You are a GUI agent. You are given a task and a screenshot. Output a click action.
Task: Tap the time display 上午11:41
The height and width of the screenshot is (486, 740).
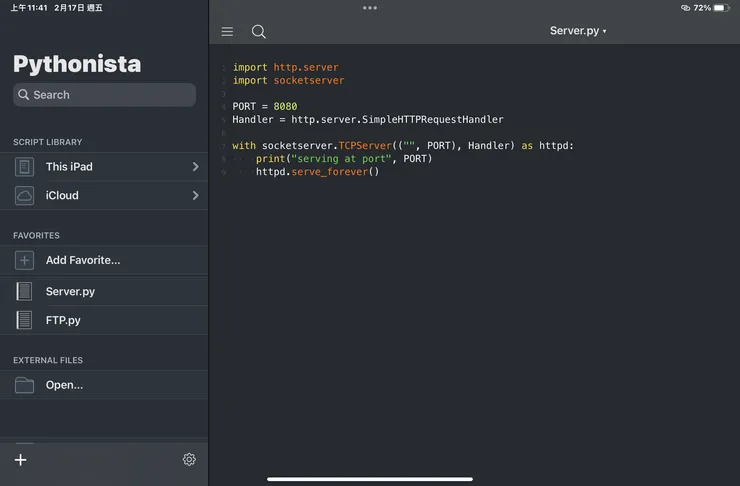pos(29,8)
